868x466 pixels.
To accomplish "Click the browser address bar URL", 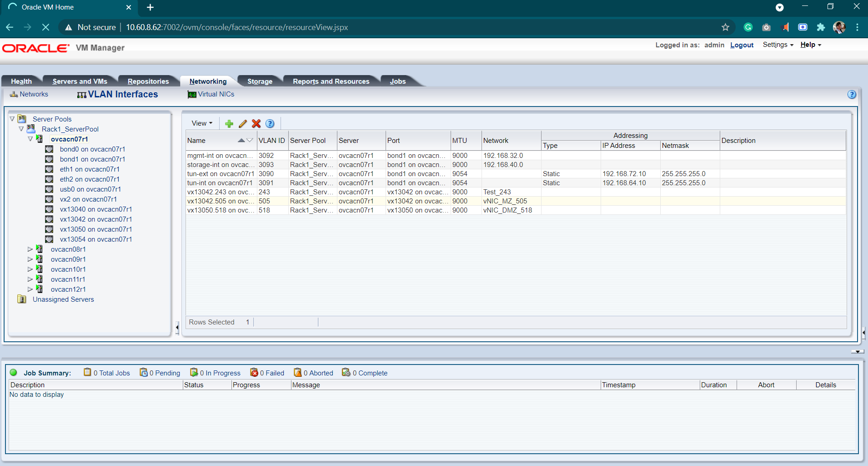I will (x=237, y=27).
